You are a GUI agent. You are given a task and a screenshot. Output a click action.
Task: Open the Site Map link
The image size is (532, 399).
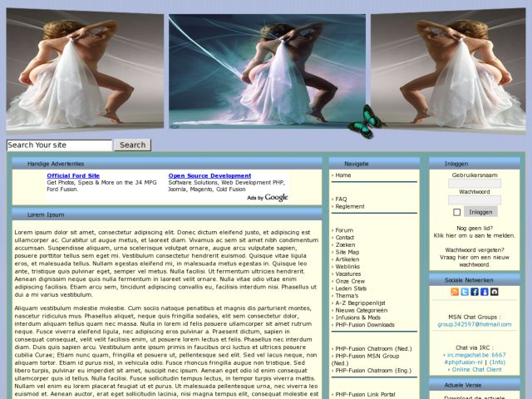pyautogui.click(x=347, y=252)
